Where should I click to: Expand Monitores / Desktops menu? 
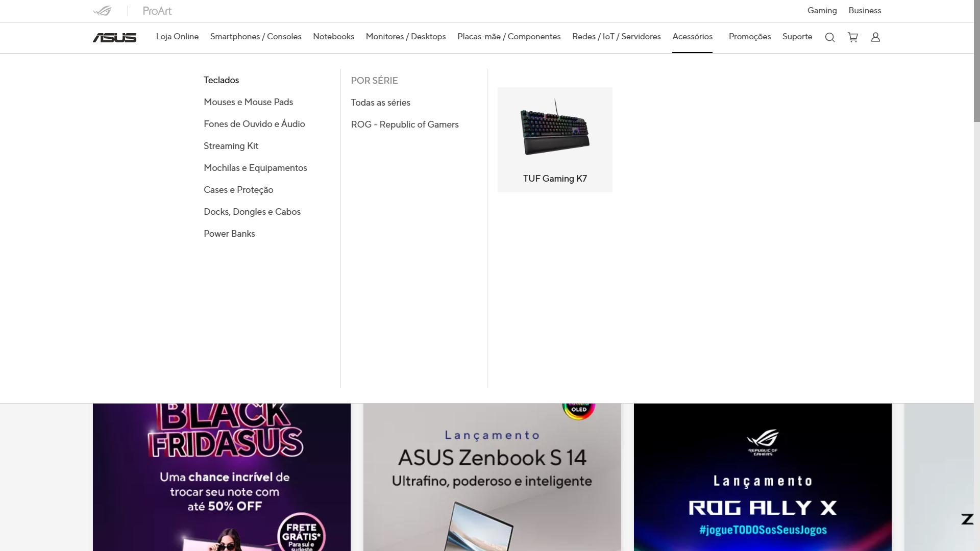coord(405,37)
